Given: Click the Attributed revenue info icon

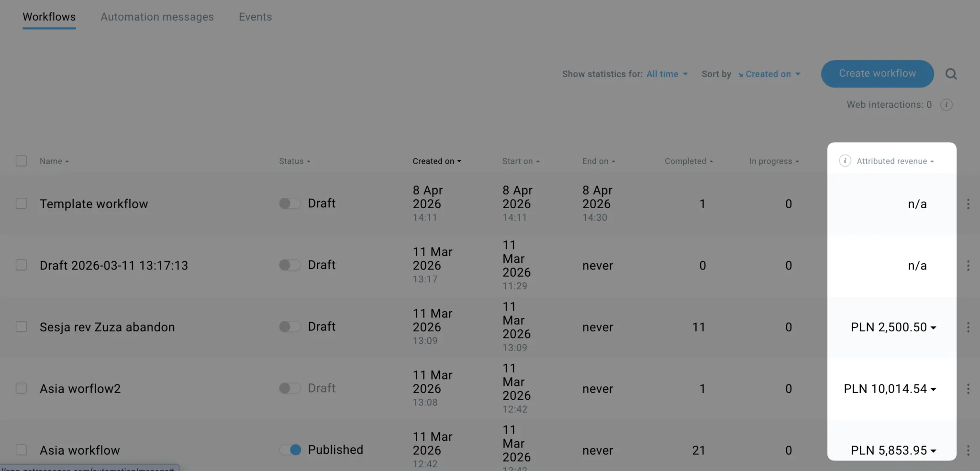Looking at the screenshot, I should coord(845,161).
